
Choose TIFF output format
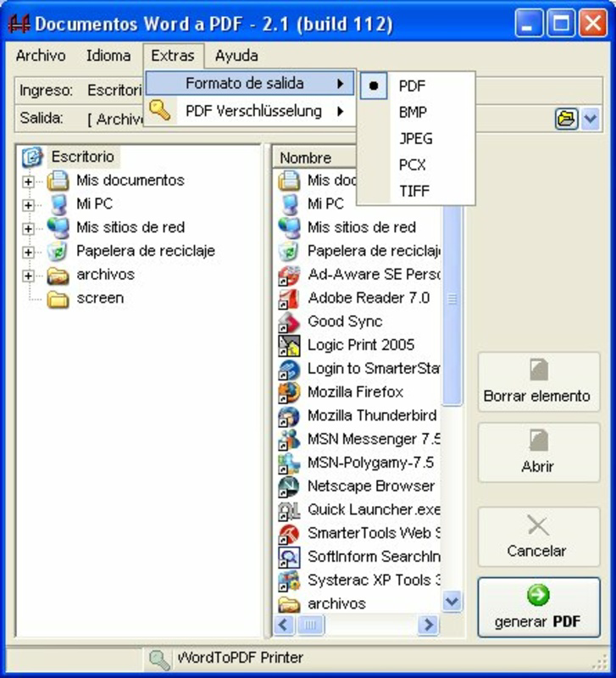point(416,191)
